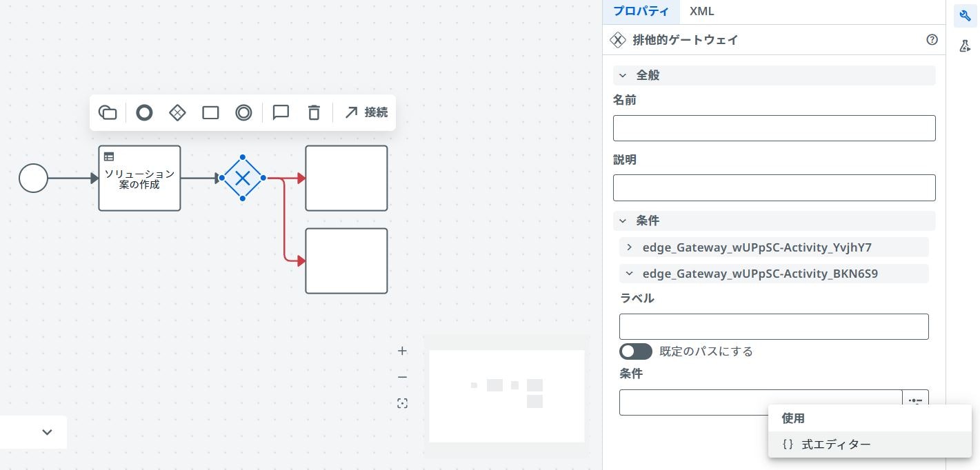
Task: Select the end event icon in context pad
Action: coord(144,112)
